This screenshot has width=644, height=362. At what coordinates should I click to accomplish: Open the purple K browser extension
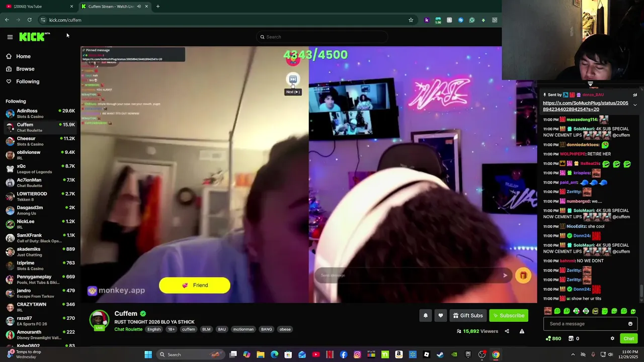point(427,20)
